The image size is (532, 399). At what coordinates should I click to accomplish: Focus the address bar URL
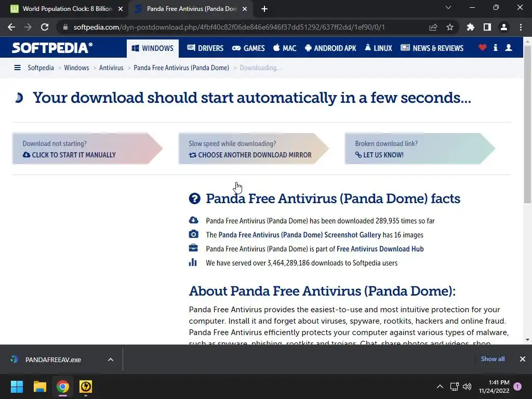point(229,27)
